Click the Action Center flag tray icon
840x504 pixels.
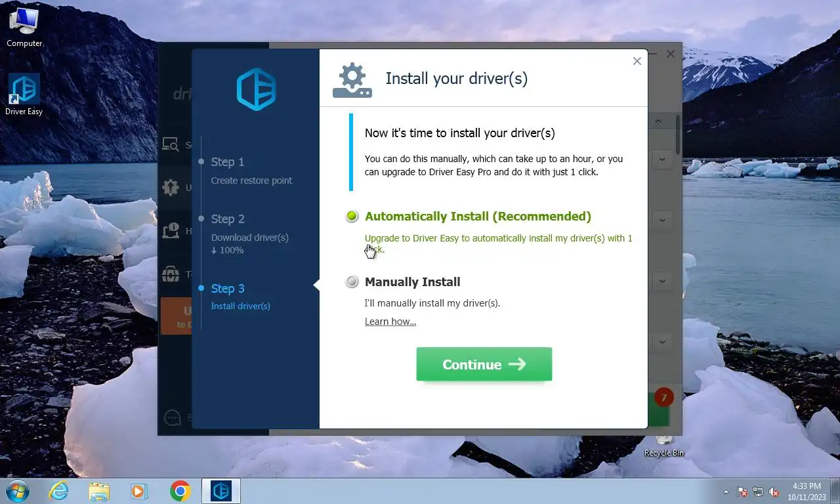(742, 492)
